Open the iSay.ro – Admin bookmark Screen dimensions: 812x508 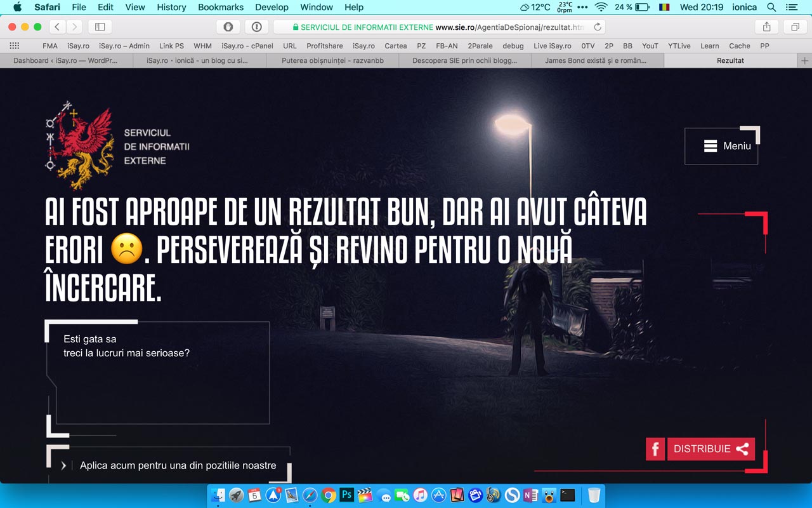point(124,46)
